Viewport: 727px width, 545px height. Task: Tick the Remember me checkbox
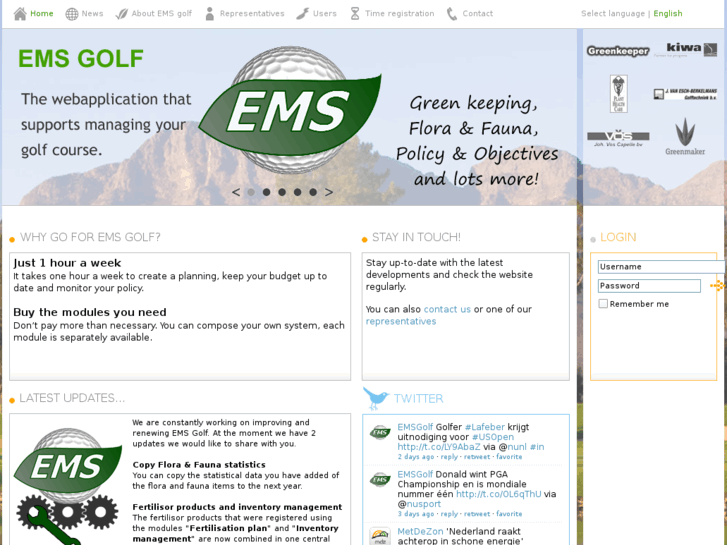[x=603, y=304]
